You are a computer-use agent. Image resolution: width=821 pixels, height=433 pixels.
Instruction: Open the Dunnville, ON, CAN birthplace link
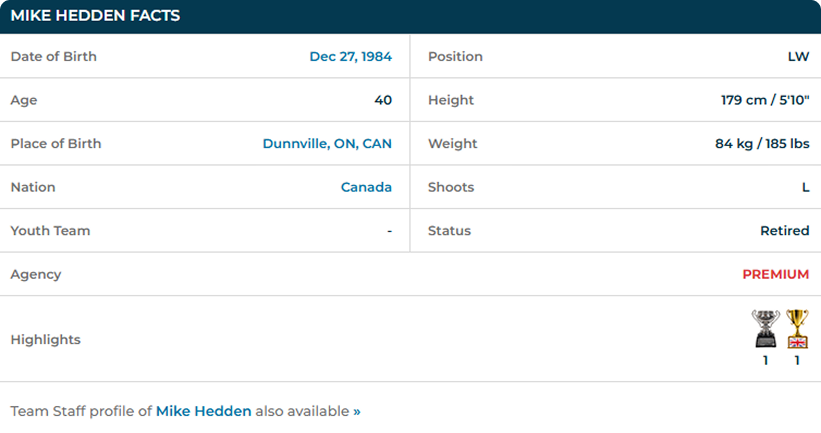327,144
